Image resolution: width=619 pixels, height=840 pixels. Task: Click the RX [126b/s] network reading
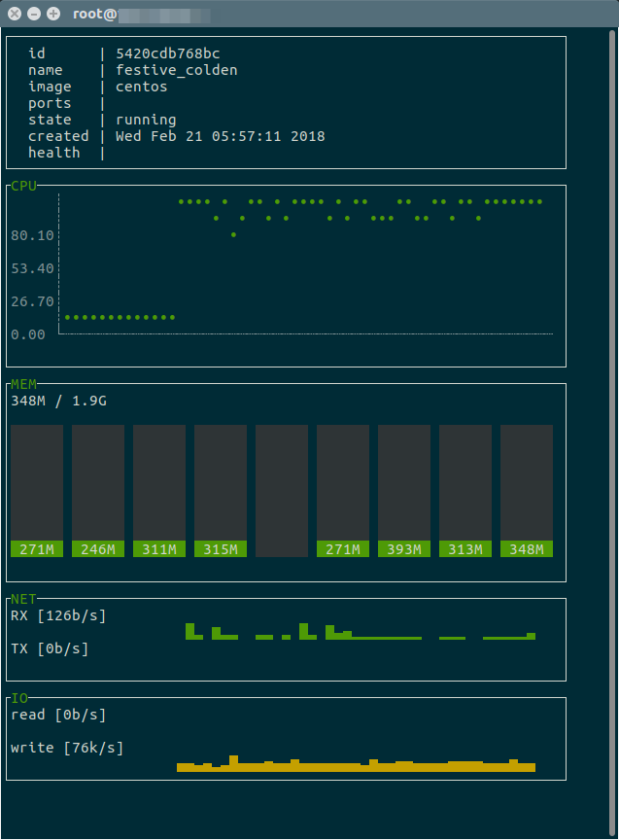pos(58,615)
